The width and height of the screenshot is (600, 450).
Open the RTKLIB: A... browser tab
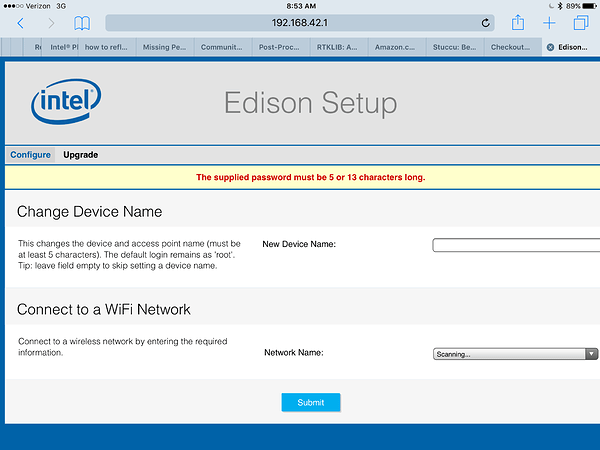click(339, 47)
